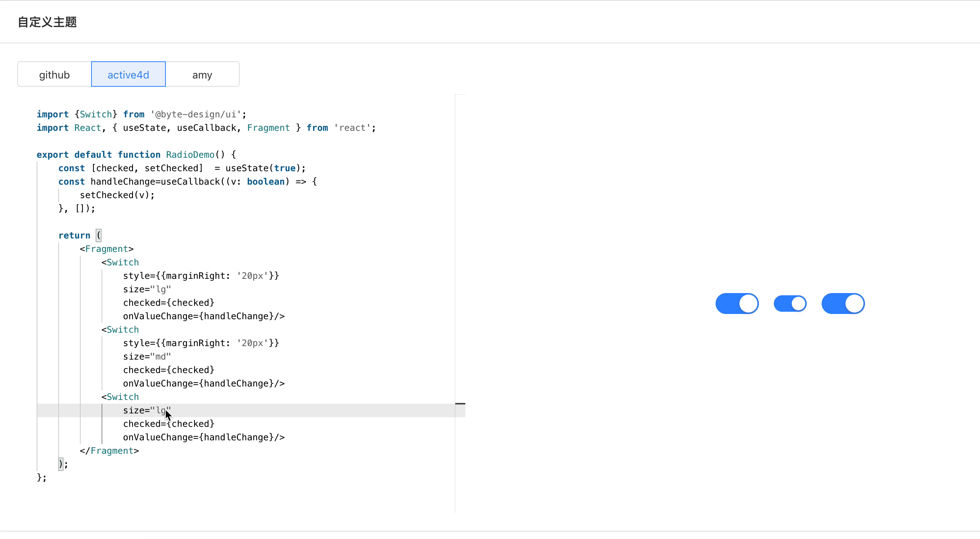The height and width of the screenshot is (539, 980).
Task: Click the 自定义主题 heading
Action: pyautogui.click(x=47, y=22)
